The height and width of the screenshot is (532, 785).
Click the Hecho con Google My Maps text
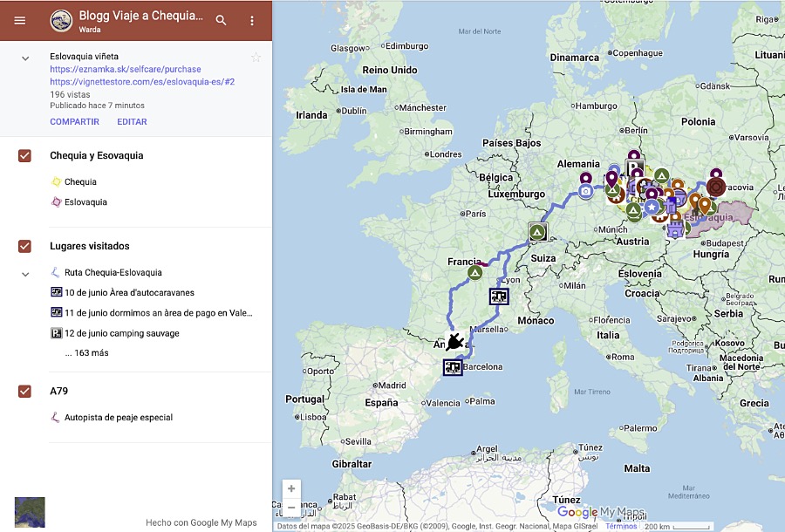click(201, 522)
